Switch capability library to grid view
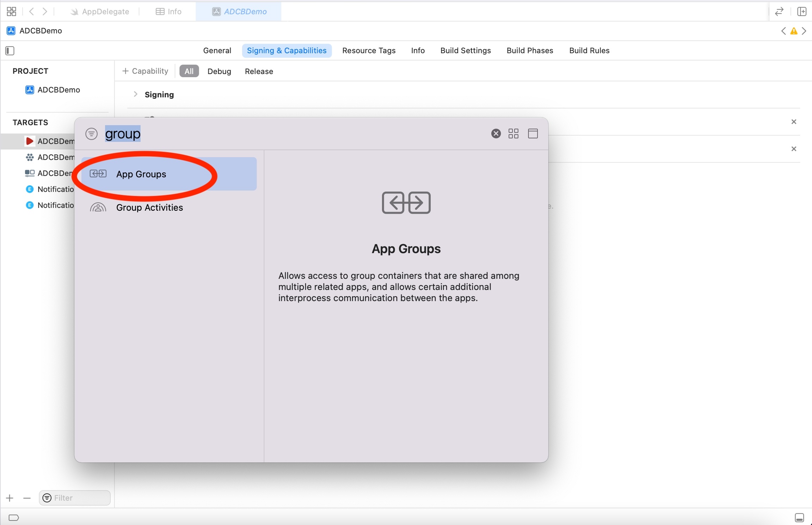This screenshot has width=812, height=525. click(x=513, y=134)
